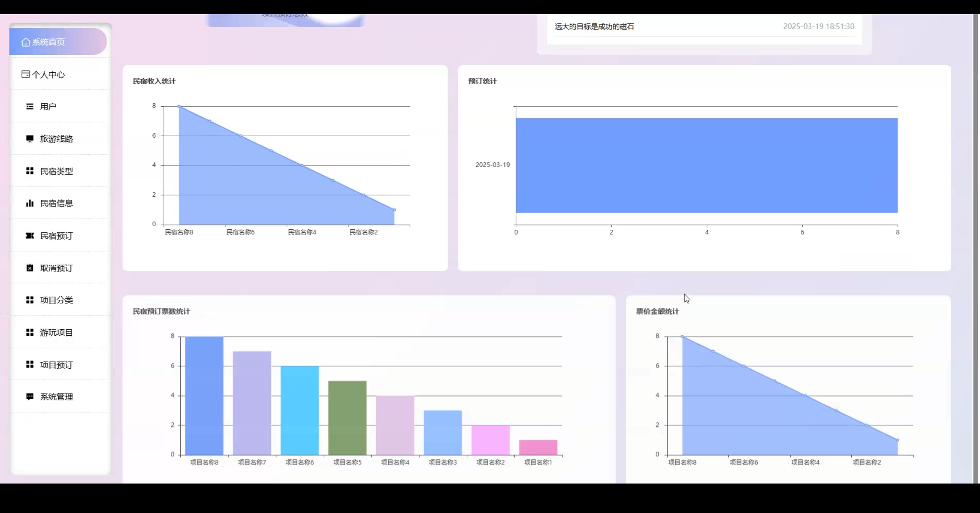The height and width of the screenshot is (513, 980).
Task: Click the home icon beside 系统首页
Action: point(25,42)
